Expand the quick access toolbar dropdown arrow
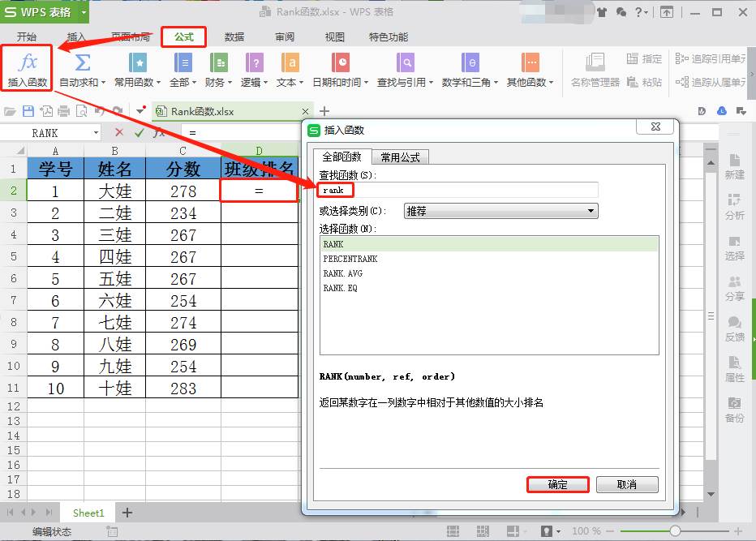The image size is (756, 541). pyautogui.click(x=140, y=111)
